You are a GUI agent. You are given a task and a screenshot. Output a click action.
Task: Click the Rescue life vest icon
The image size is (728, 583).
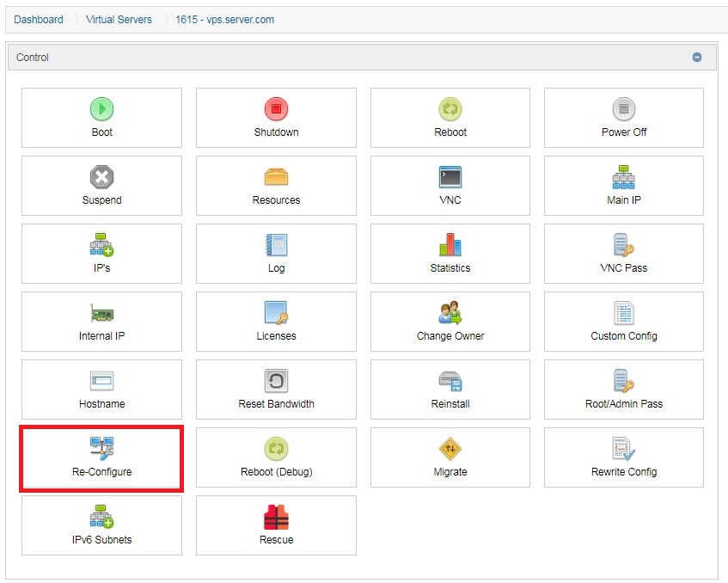point(276,517)
